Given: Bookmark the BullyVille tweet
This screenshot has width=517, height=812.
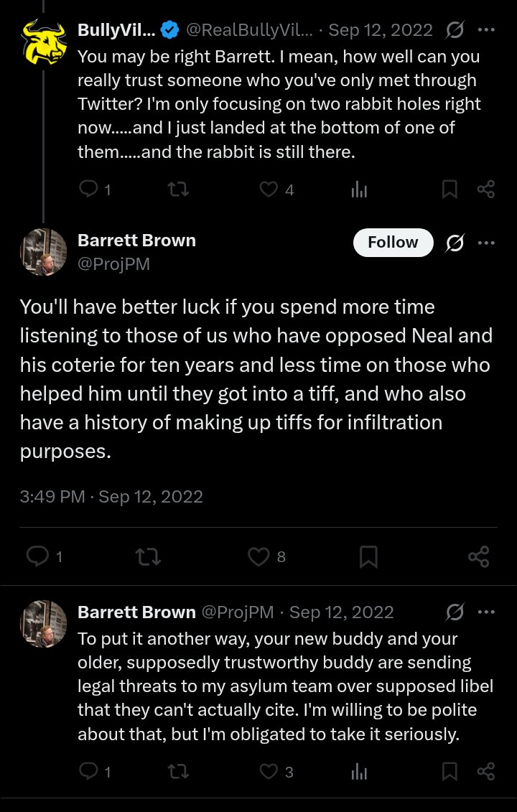Looking at the screenshot, I should coord(450,190).
